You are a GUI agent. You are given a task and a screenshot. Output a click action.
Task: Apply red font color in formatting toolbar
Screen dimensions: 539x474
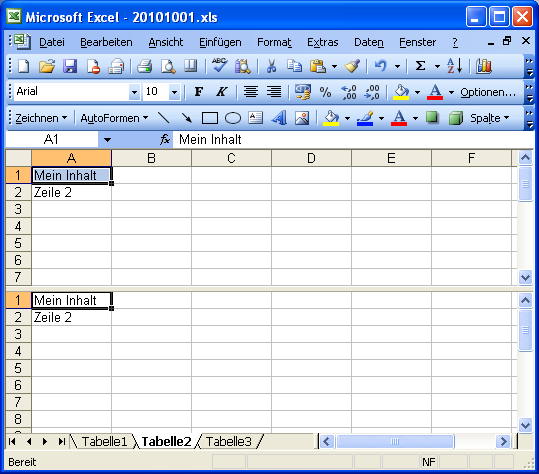(435, 92)
